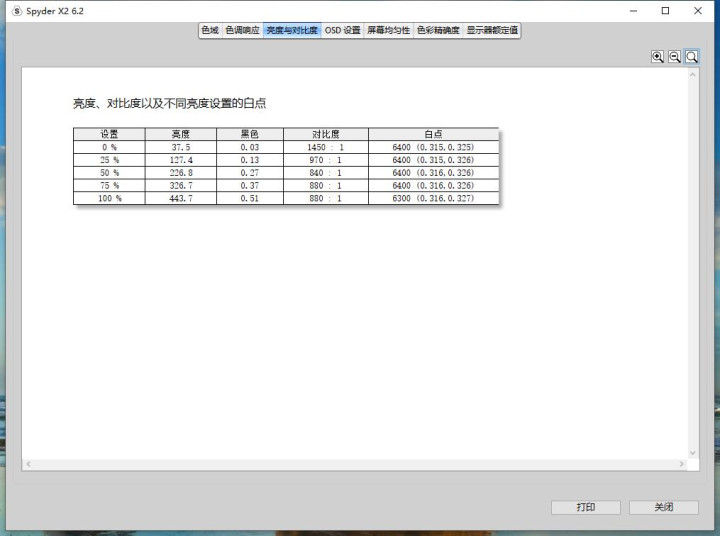Click the 白点 column header
Viewport: 720px width, 536px height.
coord(433,134)
